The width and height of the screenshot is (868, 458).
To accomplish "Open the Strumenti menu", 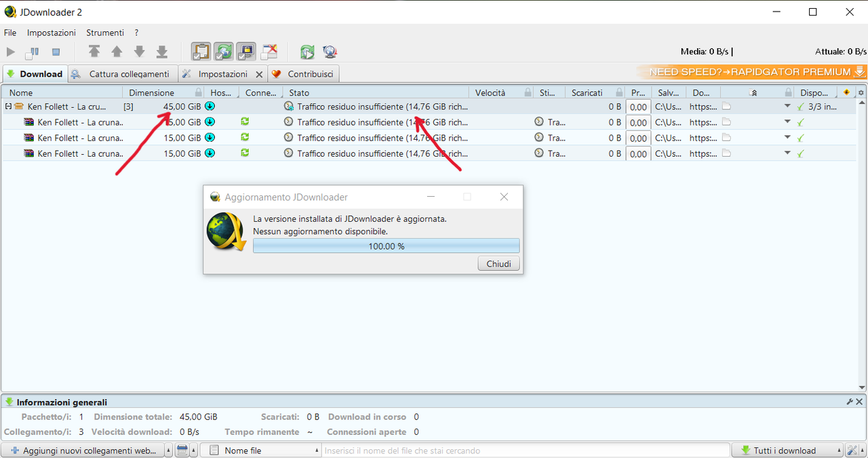I will (105, 33).
